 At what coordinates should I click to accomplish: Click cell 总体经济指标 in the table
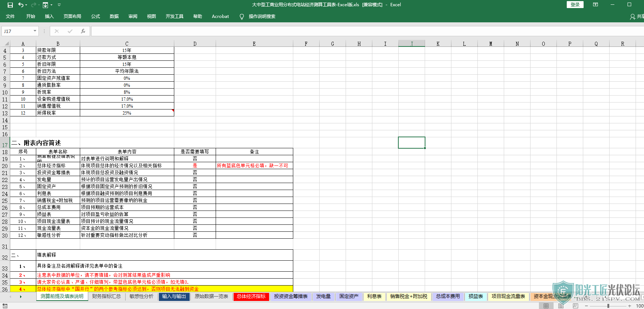tap(58, 165)
